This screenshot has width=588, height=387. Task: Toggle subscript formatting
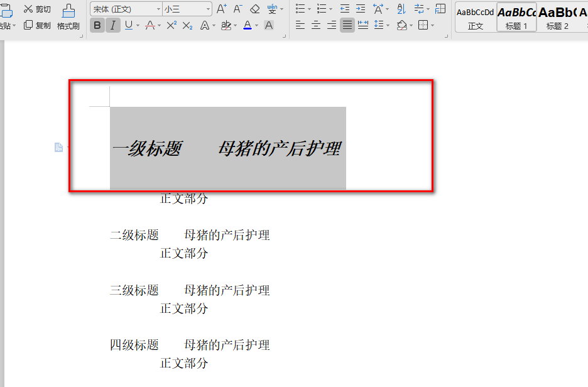(187, 26)
